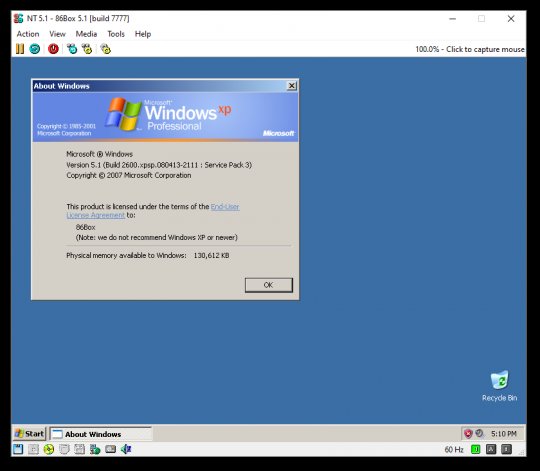Click the sound speaker status bar icon
This screenshot has height=471, width=540.
point(126,449)
